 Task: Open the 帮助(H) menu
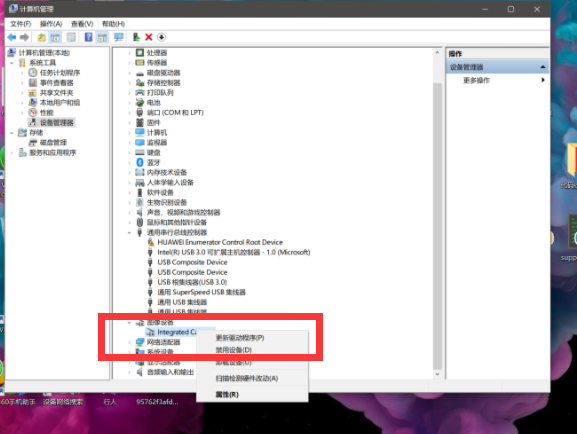pos(113,24)
